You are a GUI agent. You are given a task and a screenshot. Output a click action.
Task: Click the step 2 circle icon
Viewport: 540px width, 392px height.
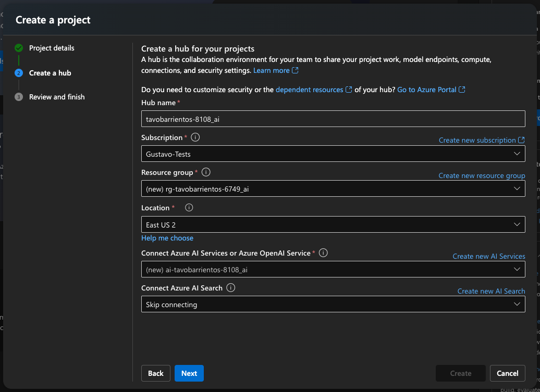(19, 73)
